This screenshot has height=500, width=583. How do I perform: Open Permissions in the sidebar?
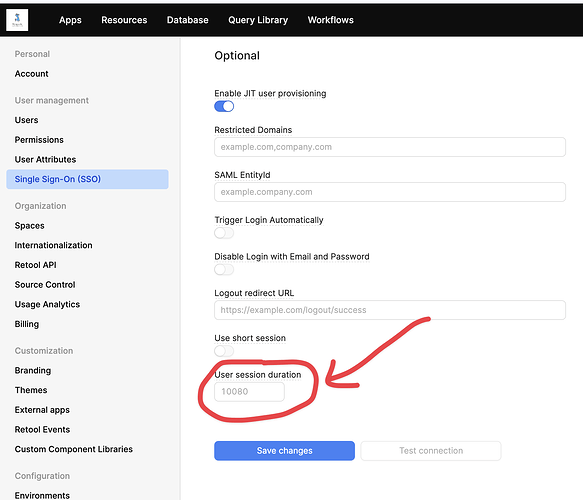tap(39, 140)
